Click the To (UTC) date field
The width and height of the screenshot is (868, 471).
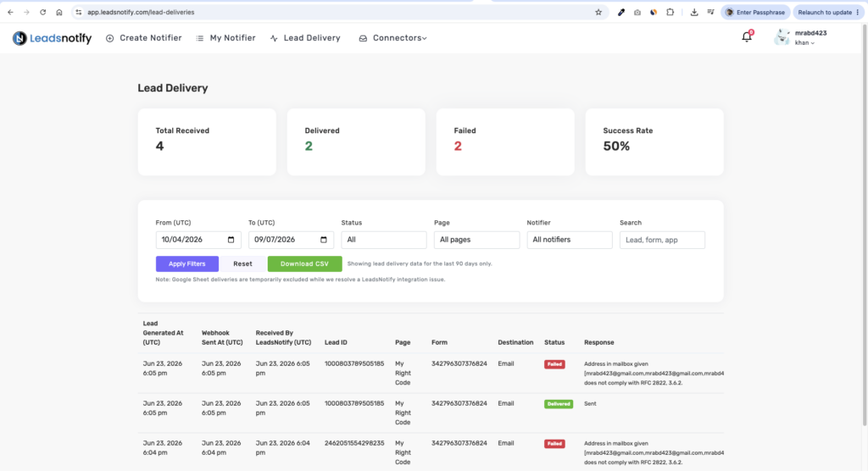pyautogui.click(x=292, y=240)
